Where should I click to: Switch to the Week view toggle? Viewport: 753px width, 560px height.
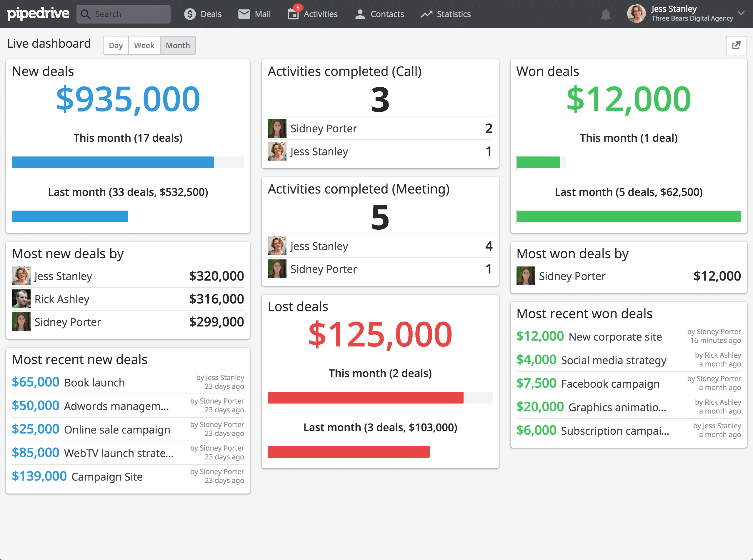coord(144,45)
